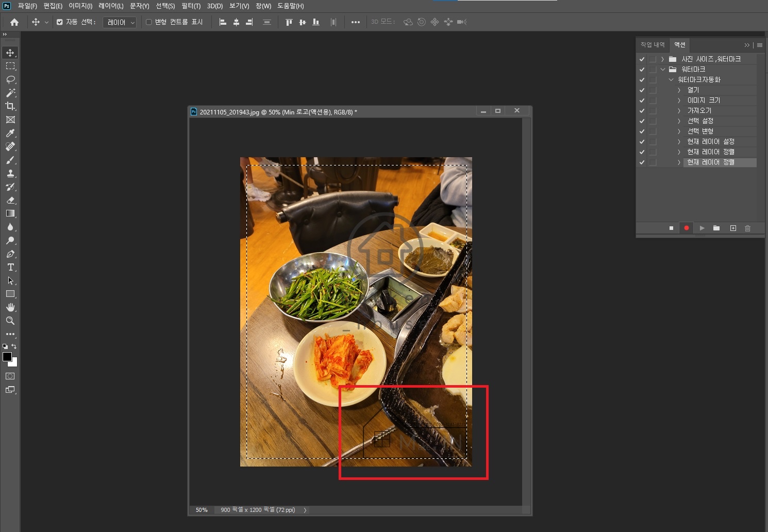
Task: Expand the 가져오기 step details
Action: (679, 111)
